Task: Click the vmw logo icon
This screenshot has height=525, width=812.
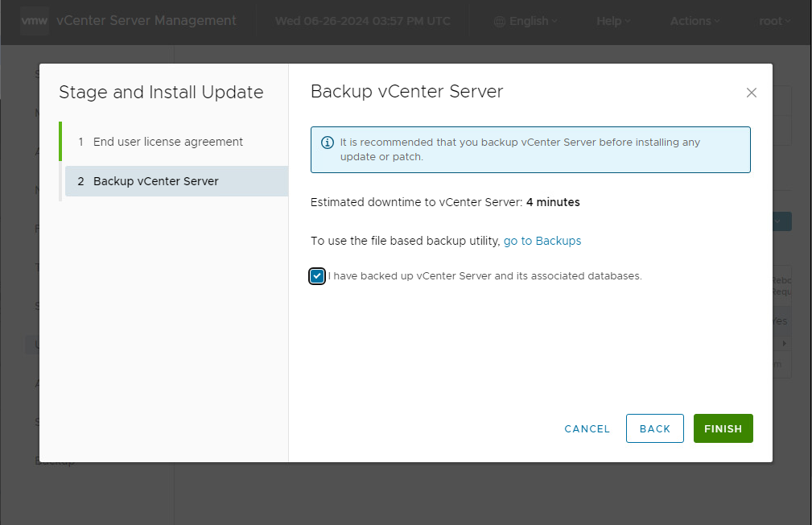Action: click(x=34, y=21)
